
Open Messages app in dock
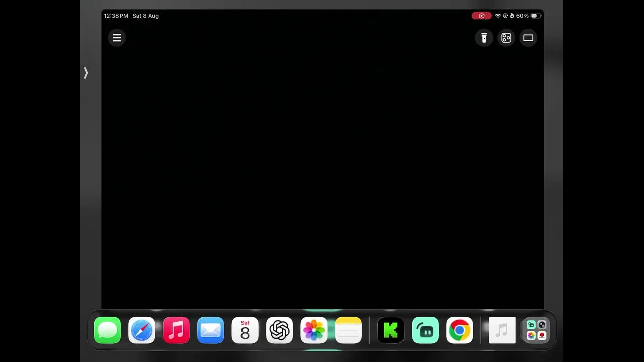click(107, 330)
